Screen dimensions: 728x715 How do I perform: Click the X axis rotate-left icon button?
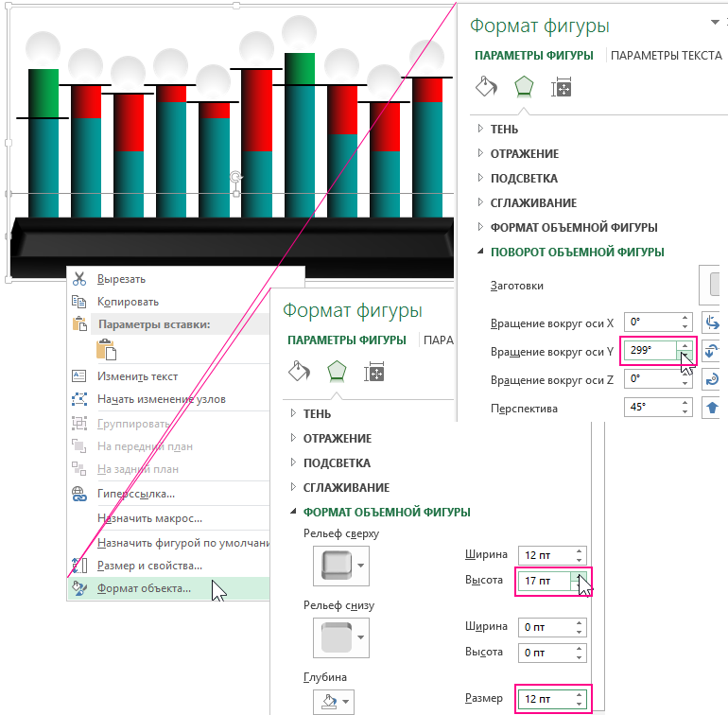pyautogui.click(x=714, y=322)
